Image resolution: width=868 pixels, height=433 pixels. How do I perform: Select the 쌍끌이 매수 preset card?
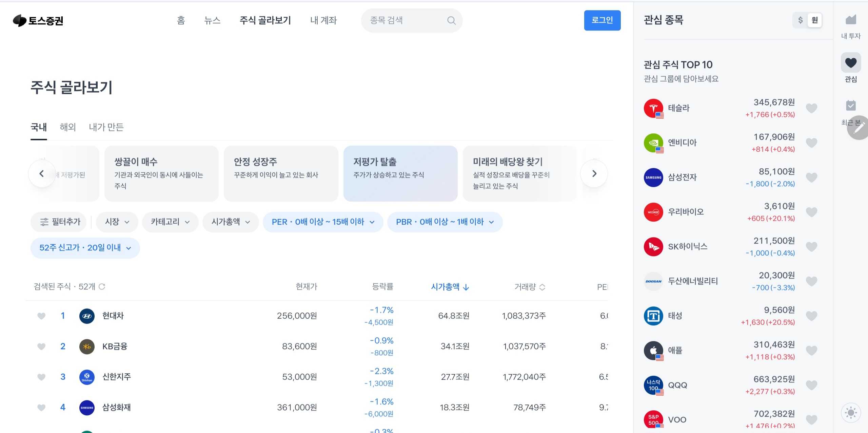pyautogui.click(x=161, y=174)
